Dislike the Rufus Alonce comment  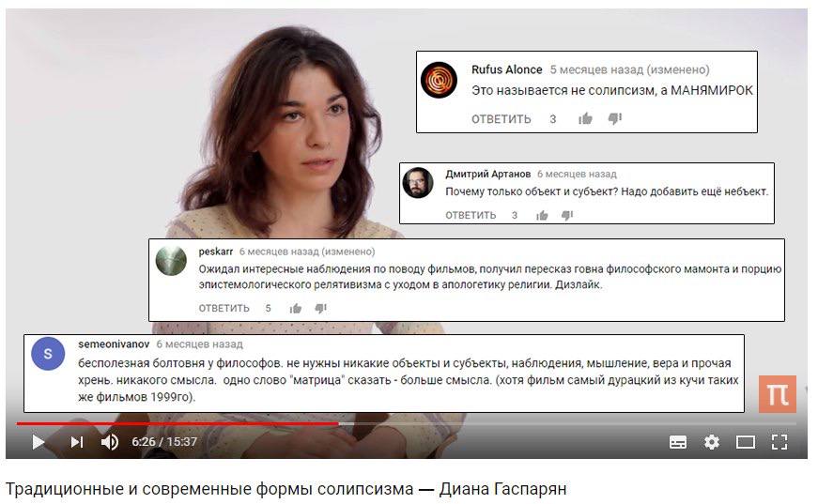615,119
